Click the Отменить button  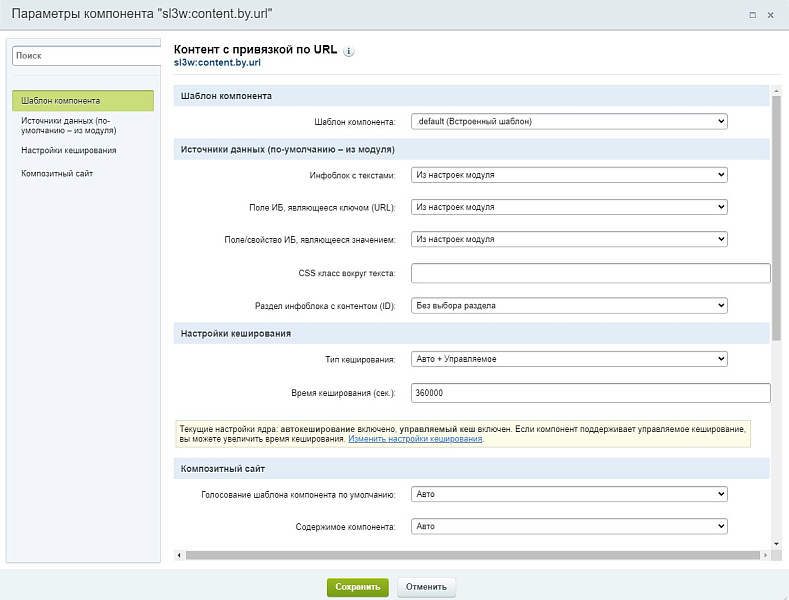coord(426,587)
